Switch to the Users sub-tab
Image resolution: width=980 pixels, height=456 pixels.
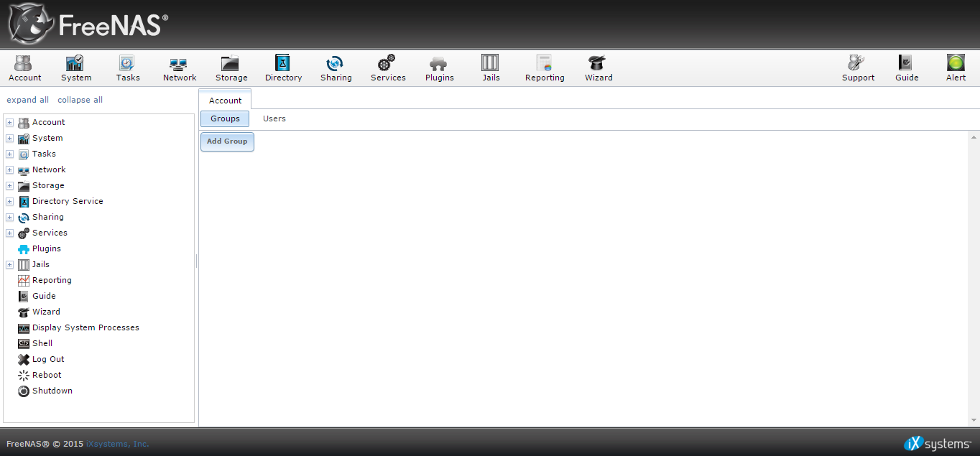coord(274,118)
